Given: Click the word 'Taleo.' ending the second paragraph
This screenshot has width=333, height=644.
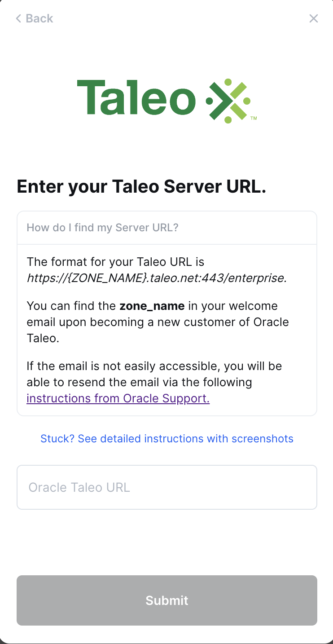Looking at the screenshot, I should [43, 338].
